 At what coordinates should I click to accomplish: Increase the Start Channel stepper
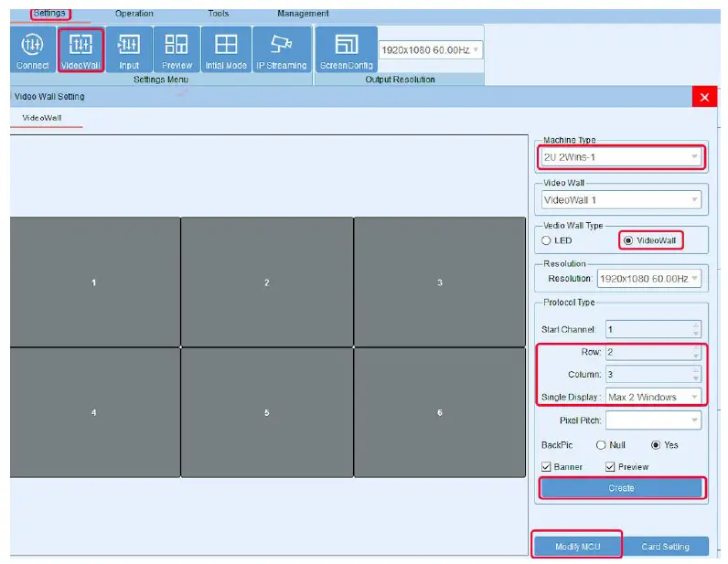point(696,325)
